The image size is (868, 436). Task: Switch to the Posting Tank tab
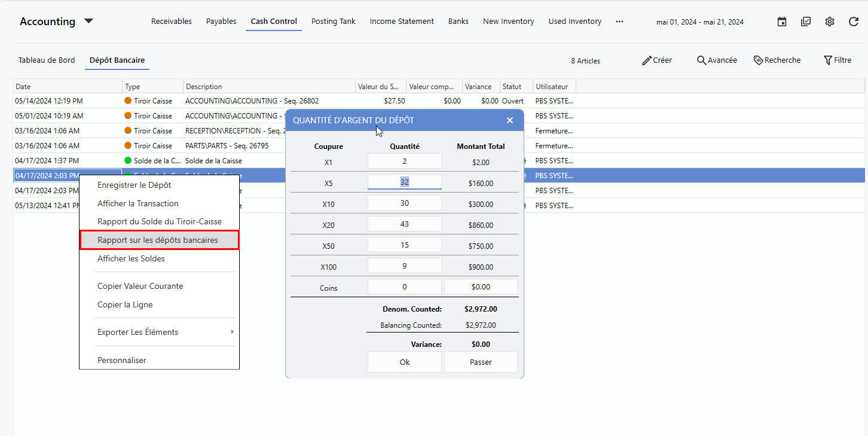(333, 22)
